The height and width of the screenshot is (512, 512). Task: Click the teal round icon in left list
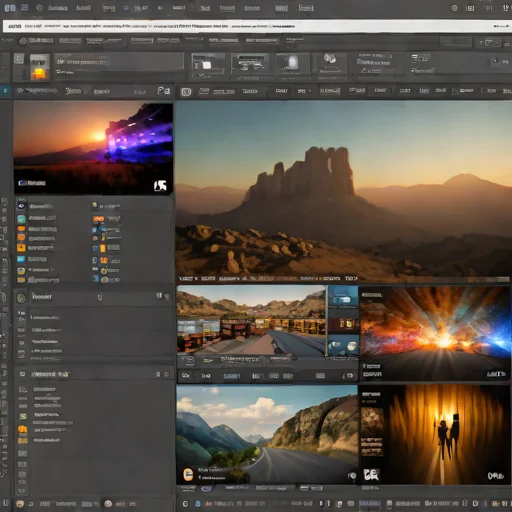point(21,219)
